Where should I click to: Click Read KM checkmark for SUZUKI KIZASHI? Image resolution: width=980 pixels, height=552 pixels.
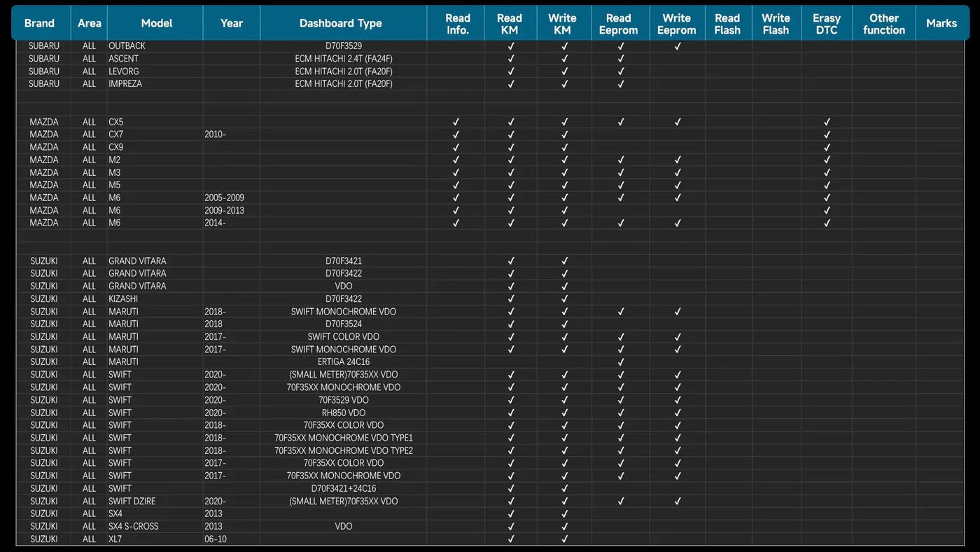511,299
